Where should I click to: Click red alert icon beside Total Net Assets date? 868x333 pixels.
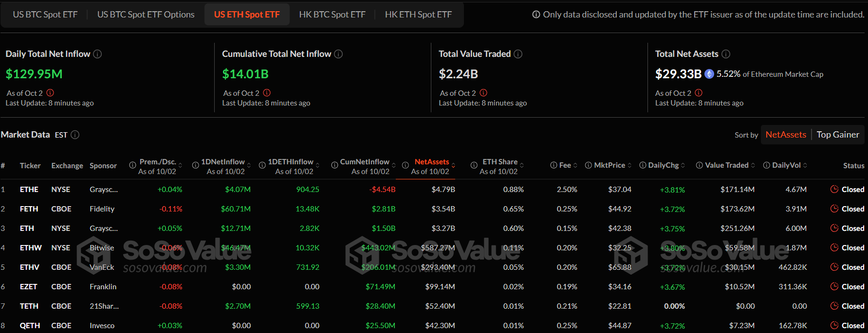pyautogui.click(x=699, y=93)
